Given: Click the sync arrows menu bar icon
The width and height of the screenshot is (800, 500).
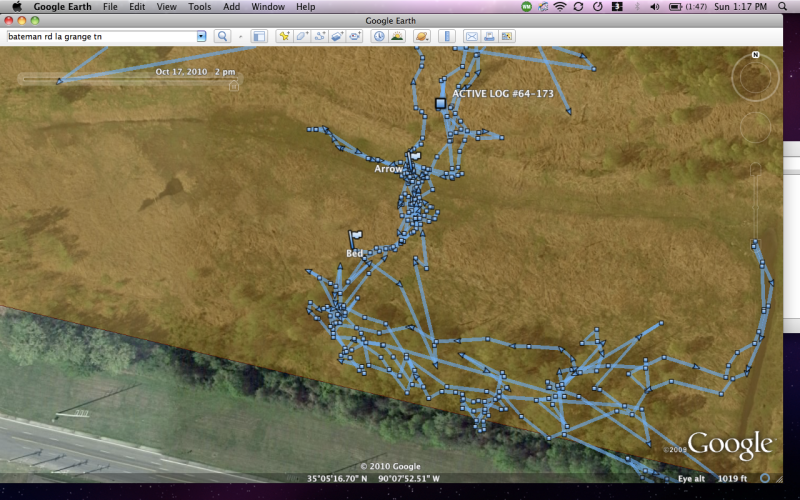Looking at the screenshot, I should click(x=579, y=7).
